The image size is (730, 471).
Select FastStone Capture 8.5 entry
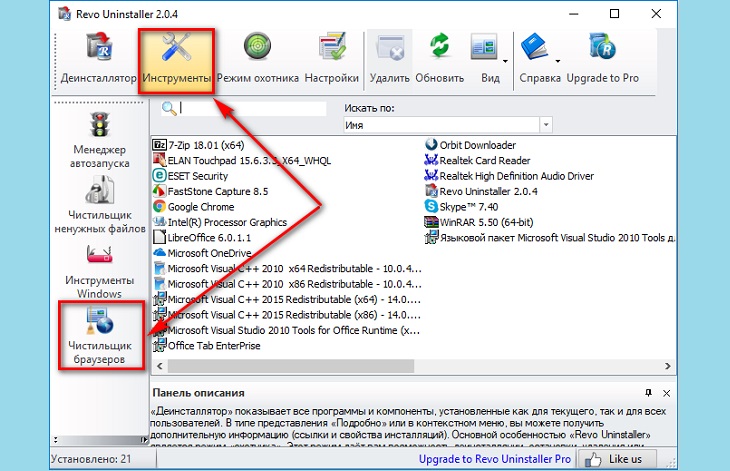tap(210, 191)
